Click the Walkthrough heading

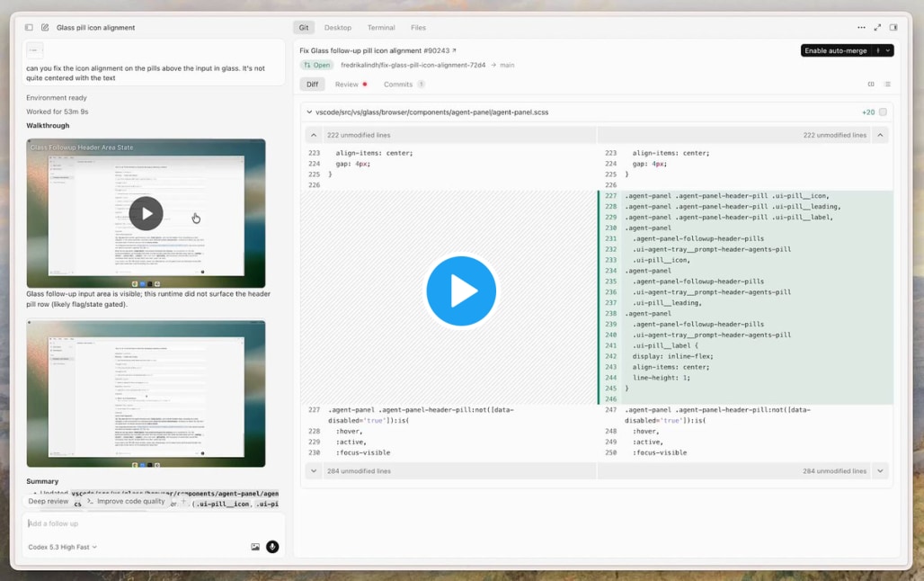coord(48,126)
